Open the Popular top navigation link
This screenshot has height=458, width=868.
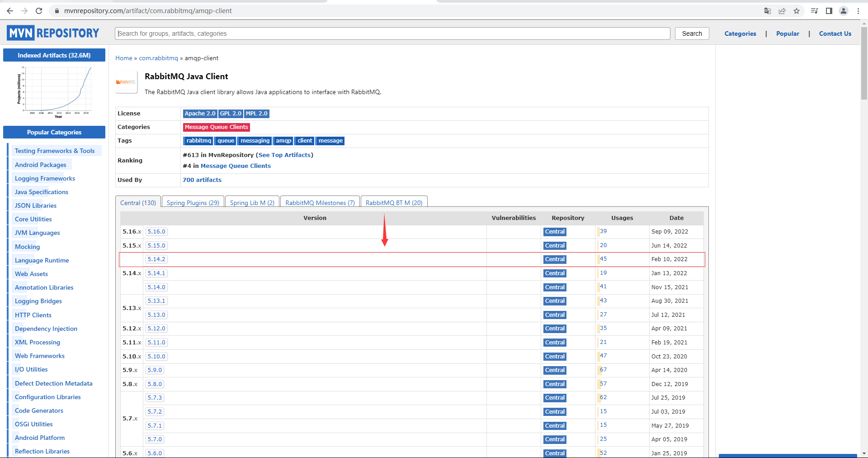(x=788, y=33)
